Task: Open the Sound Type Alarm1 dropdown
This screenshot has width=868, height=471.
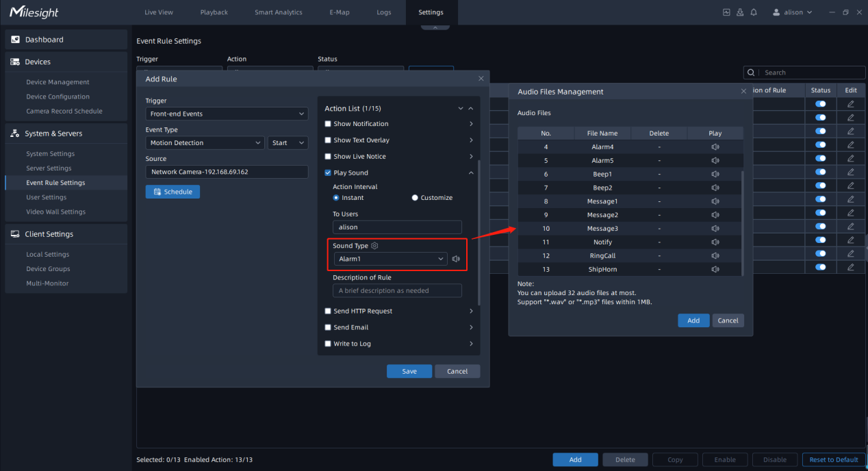Action: pos(390,259)
